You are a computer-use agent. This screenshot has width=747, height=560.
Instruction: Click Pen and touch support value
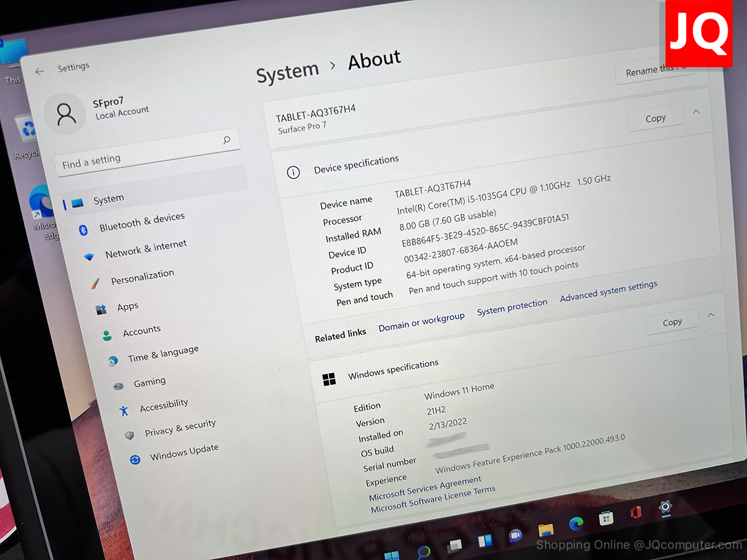[x=493, y=278]
